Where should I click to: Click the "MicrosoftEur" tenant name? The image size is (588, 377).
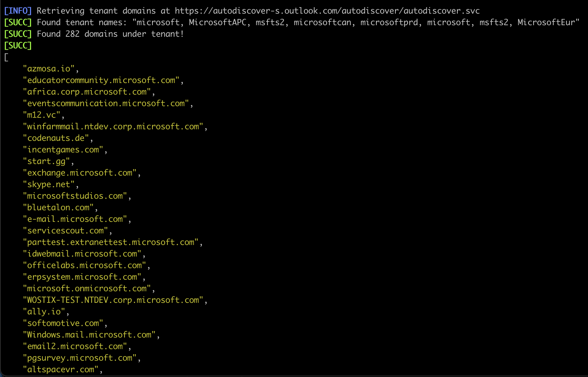coord(546,22)
